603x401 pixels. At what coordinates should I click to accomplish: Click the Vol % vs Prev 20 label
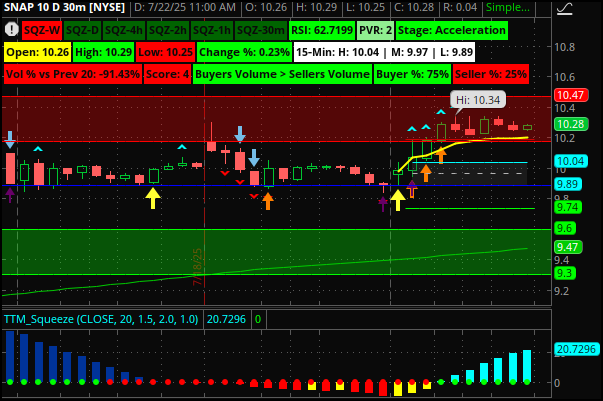(x=73, y=74)
